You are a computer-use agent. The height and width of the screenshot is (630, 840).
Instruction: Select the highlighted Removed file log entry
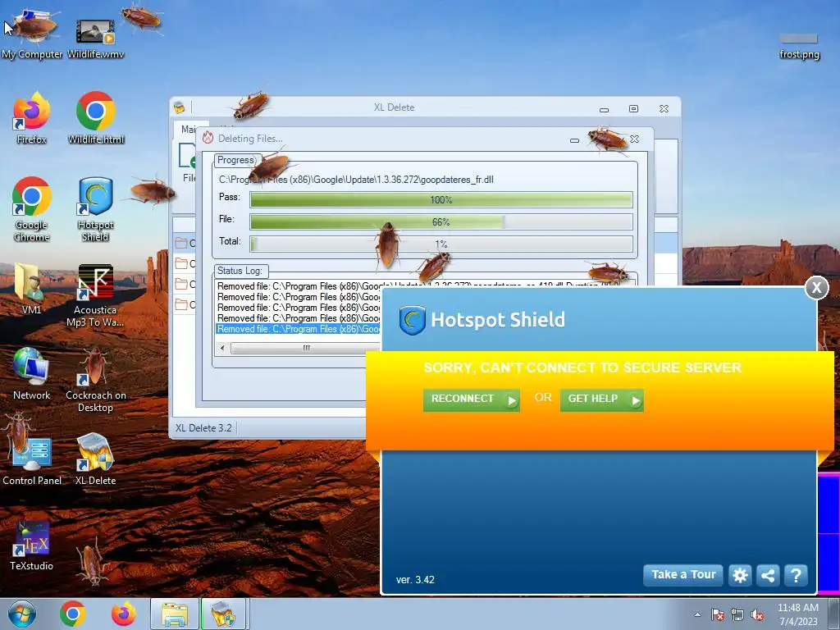[x=299, y=329]
